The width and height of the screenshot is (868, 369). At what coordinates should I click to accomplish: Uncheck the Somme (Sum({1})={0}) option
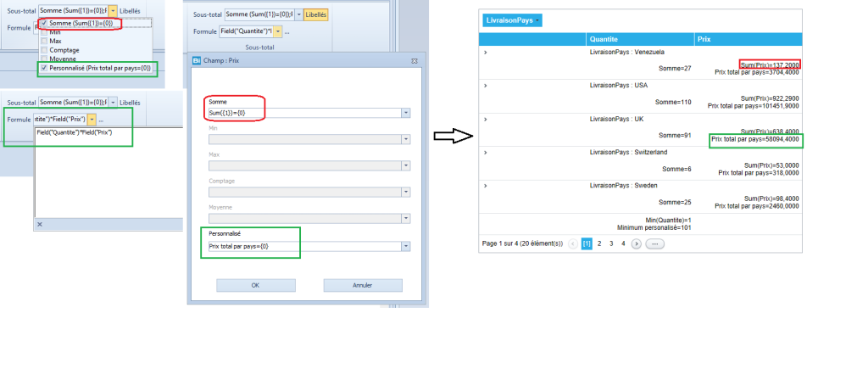tap(44, 23)
